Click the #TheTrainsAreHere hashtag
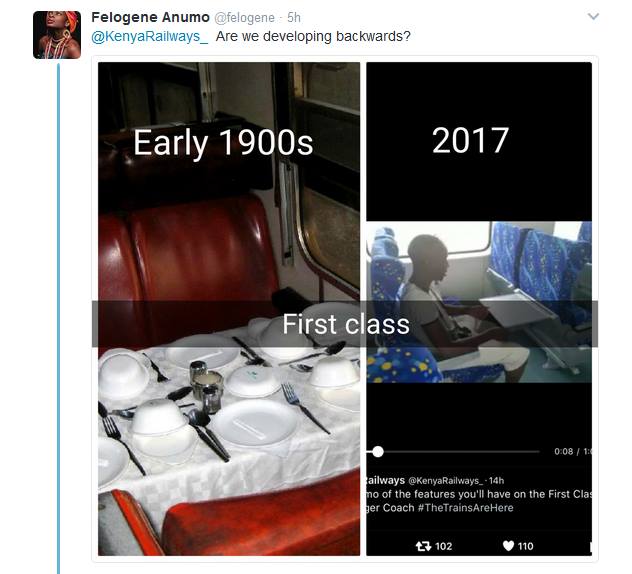The image size is (632, 574). [466, 507]
